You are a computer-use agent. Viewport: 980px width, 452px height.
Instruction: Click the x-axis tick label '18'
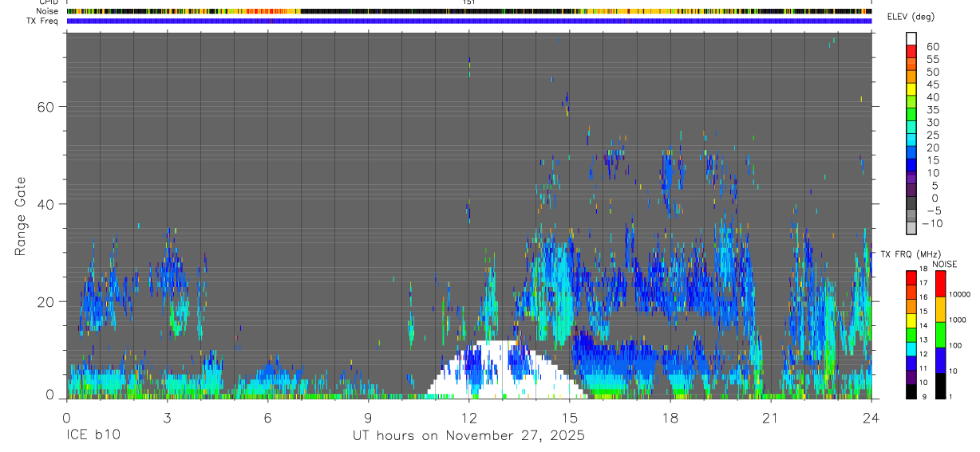click(x=670, y=419)
